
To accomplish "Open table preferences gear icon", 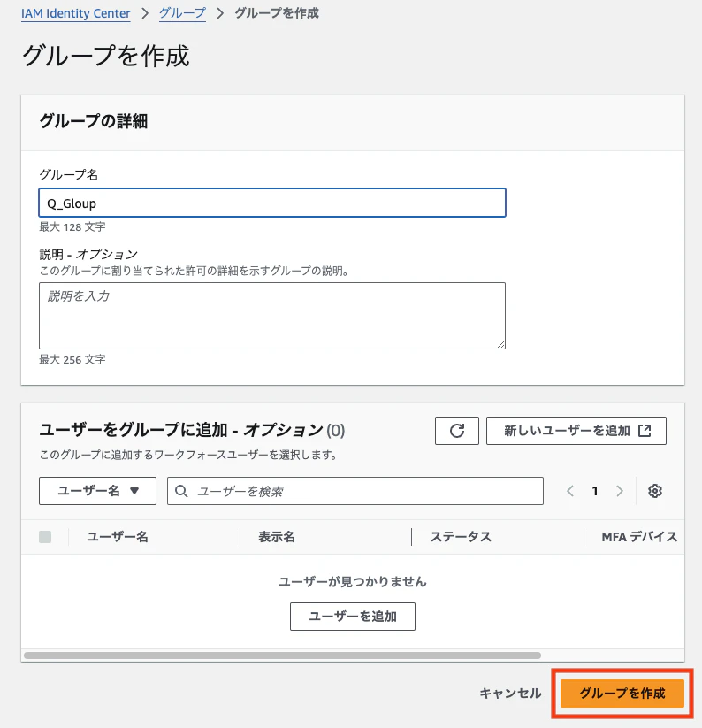I will (654, 491).
